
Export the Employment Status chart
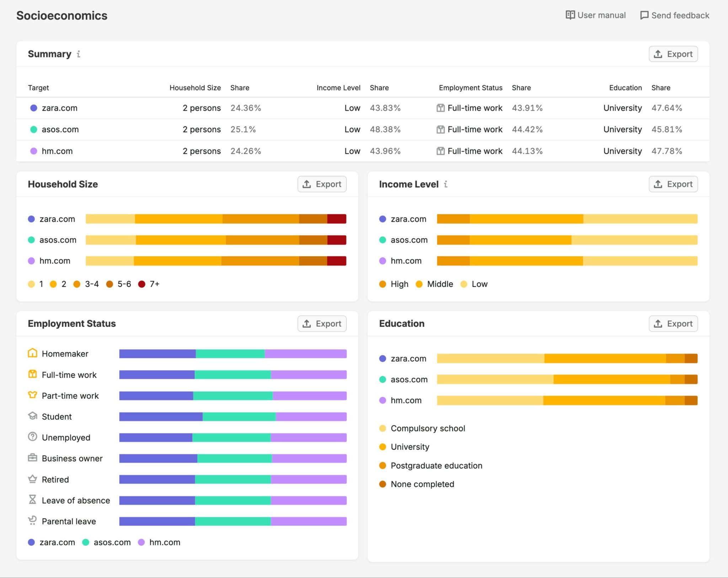[x=322, y=323]
